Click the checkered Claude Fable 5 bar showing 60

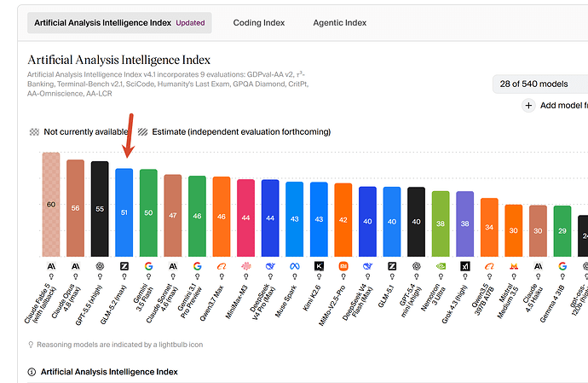pyautogui.click(x=51, y=205)
